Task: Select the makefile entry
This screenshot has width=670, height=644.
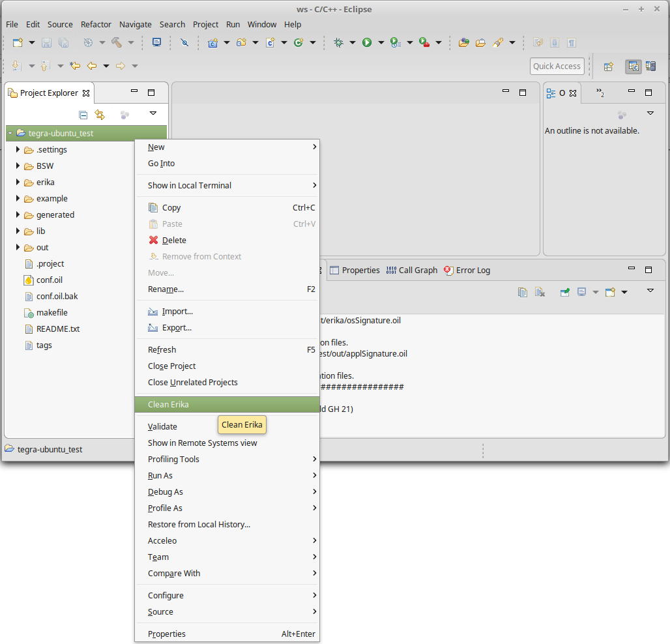Action: [51, 312]
